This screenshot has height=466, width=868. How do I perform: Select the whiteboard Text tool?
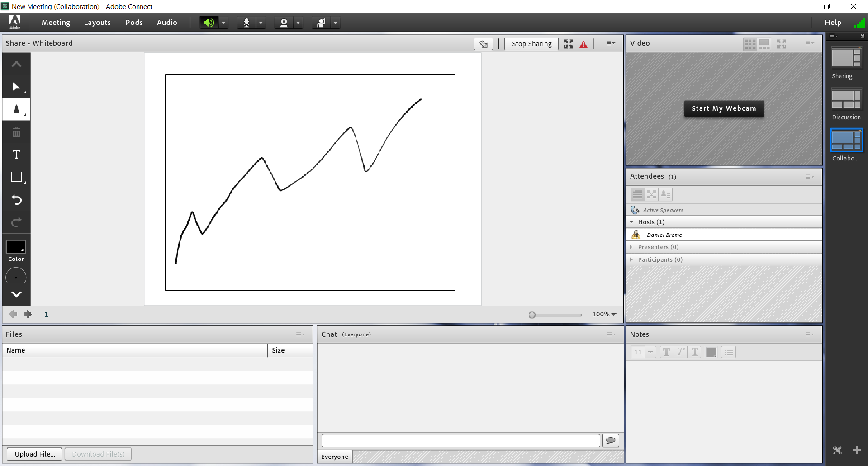pyautogui.click(x=16, y=155)
